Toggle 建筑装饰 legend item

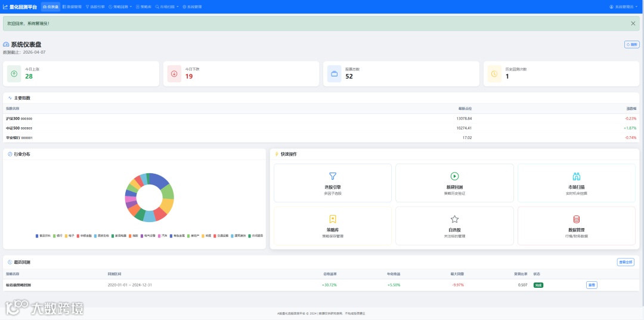tap(238, 236)
